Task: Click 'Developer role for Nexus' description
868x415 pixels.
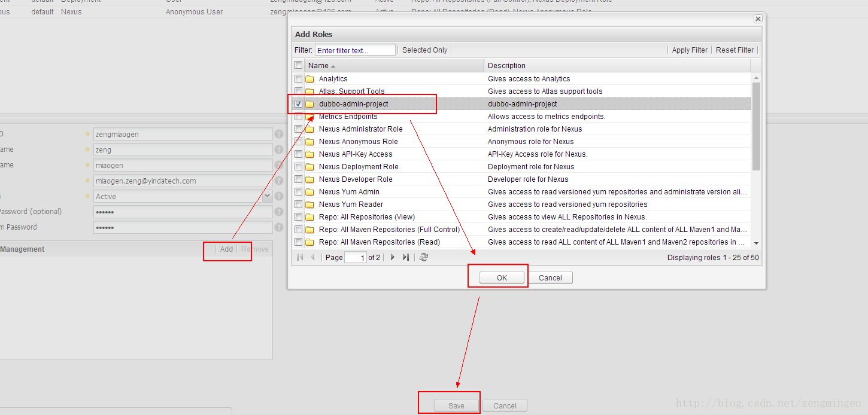Action: 528,179
